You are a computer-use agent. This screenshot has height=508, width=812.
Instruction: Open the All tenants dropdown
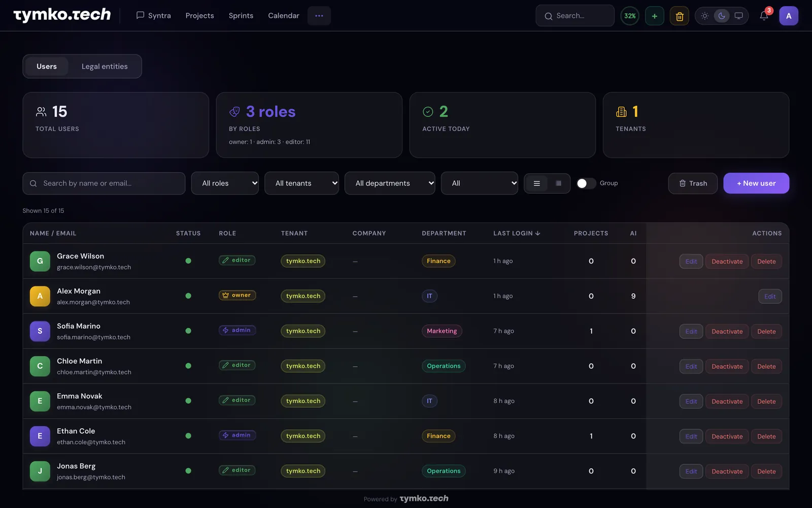click(301, 183)
